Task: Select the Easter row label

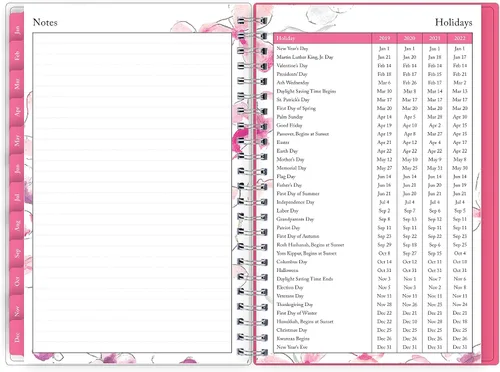Action: (283, 142)
